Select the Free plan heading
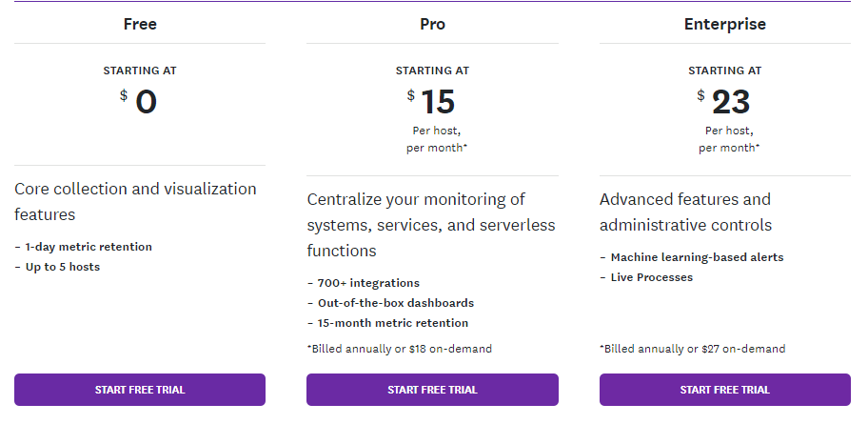Screen dimensions: 868x424 [140, 24]
